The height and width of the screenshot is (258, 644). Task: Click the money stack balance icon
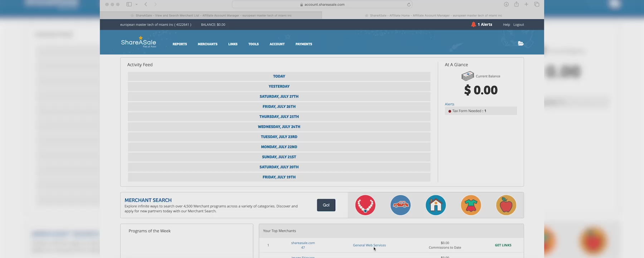pyautogui.click(x=468, y=76)
